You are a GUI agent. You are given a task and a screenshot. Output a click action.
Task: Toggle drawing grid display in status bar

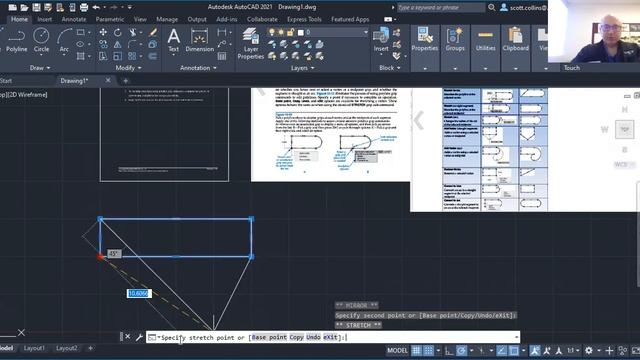416,350
